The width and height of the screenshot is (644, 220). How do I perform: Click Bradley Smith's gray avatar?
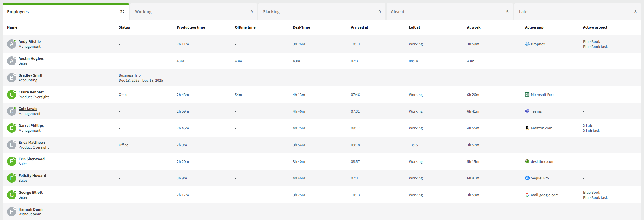[11, 78]
